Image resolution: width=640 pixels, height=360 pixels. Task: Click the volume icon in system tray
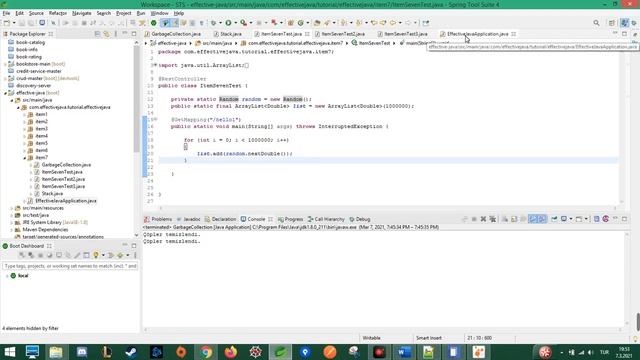click(590, 352)
